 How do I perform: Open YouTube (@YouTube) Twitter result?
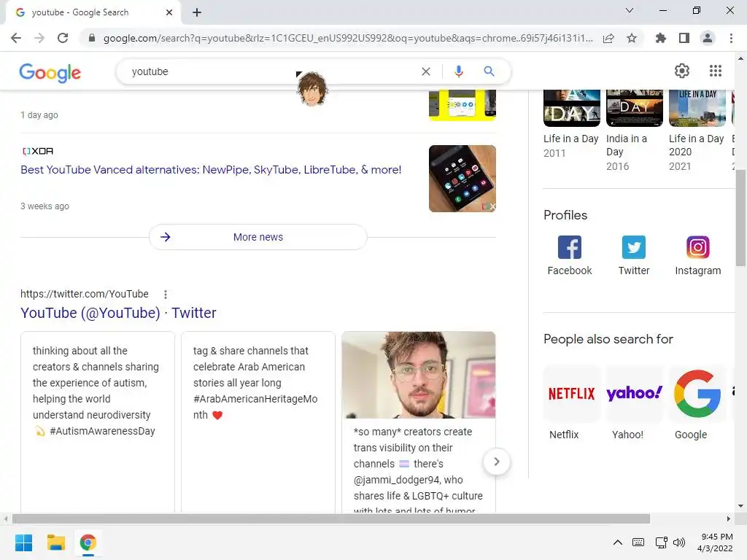coord(118,313)
